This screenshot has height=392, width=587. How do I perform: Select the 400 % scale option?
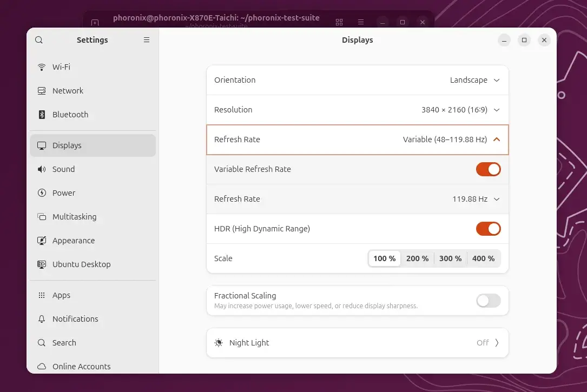(483, 258)
